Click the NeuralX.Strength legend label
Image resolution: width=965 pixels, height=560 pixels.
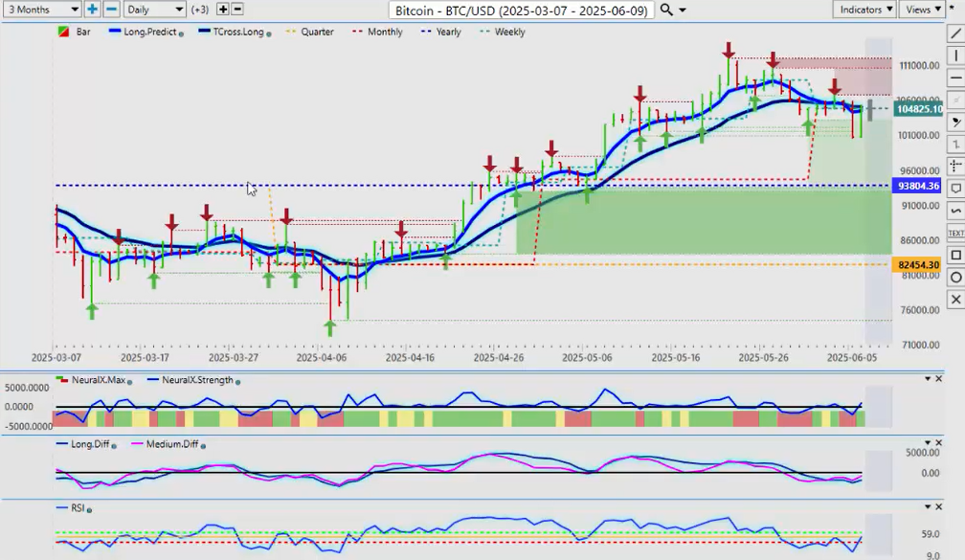(197, 380)
